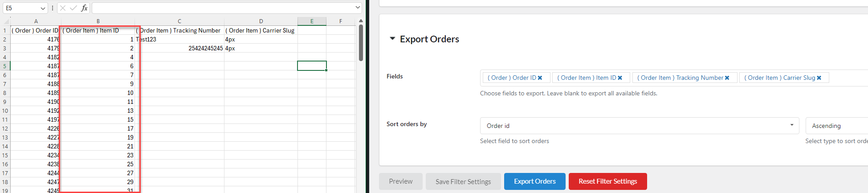Screen dimensions: 868x193
Task: Click the Preview button
Action: tap(401, 181)
